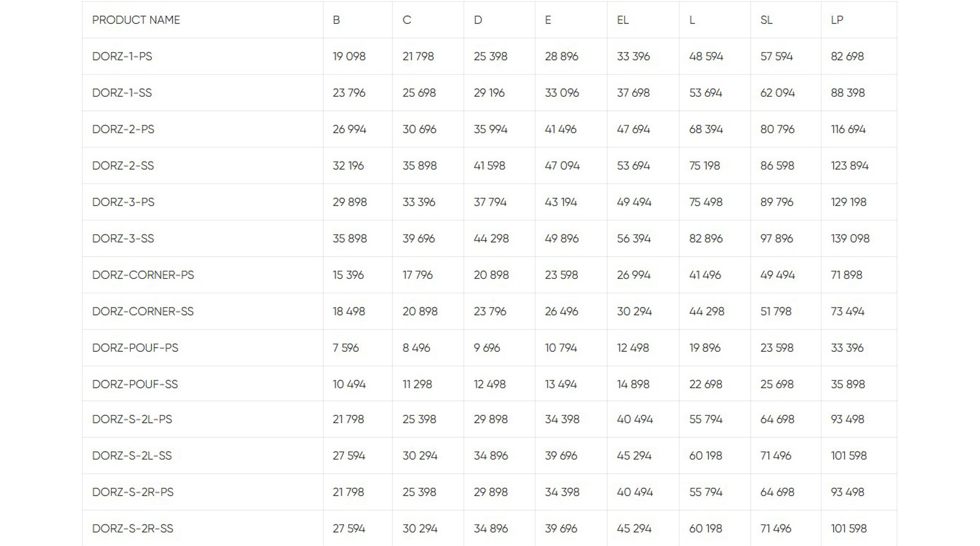Select the 129 198 price cell
The width and height of the screenshot is (980, 546).
849,202
